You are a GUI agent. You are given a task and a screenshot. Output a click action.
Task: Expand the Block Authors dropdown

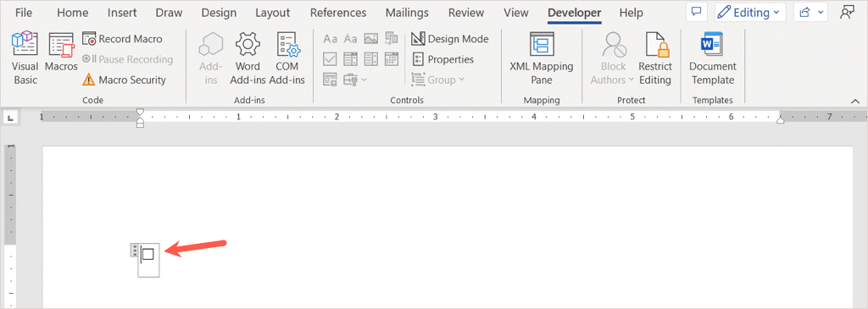(x=612, y=58)
